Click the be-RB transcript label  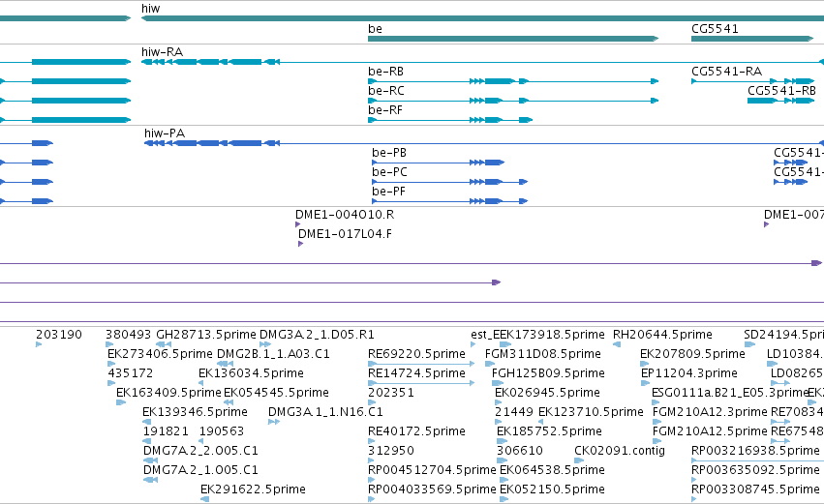click(385, 72)
